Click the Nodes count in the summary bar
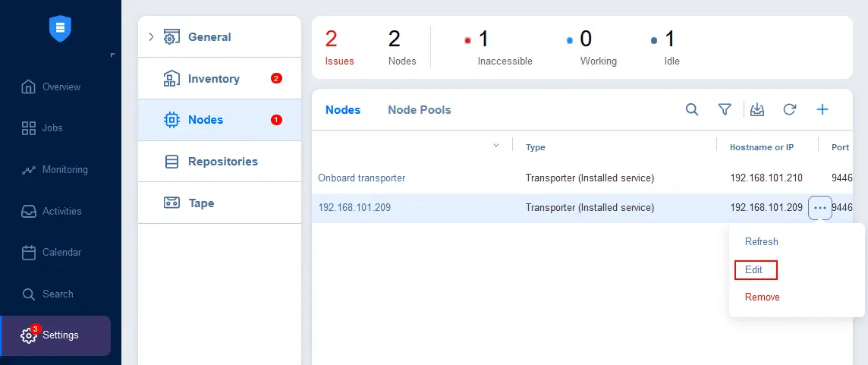Screen dimensions: 868x365 [402, 48]
